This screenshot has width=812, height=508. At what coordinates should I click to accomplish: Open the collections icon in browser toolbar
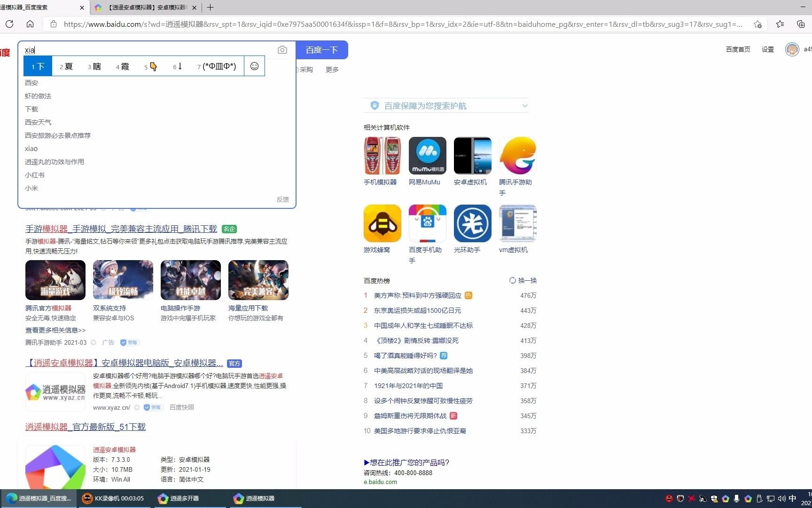(x=801, y=24)
